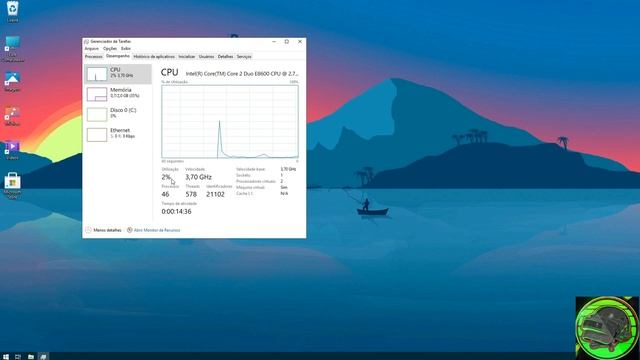Screen dimensions: 640x360
Task: Open Task View from the taskbar
Action: point(18,356)
